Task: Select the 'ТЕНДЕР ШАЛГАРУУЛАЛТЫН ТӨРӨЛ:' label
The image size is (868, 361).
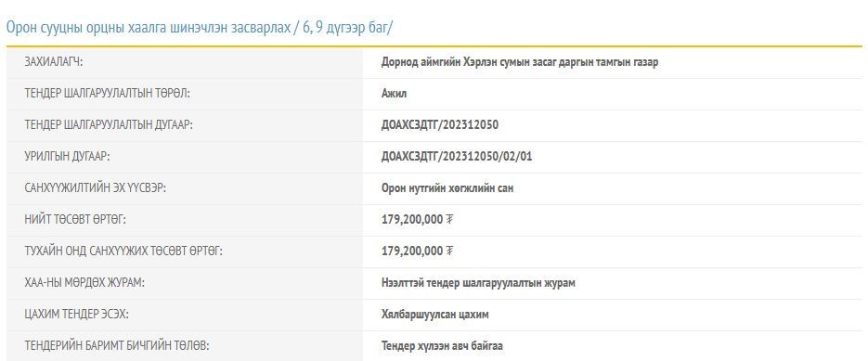Action: click(107, 94)
